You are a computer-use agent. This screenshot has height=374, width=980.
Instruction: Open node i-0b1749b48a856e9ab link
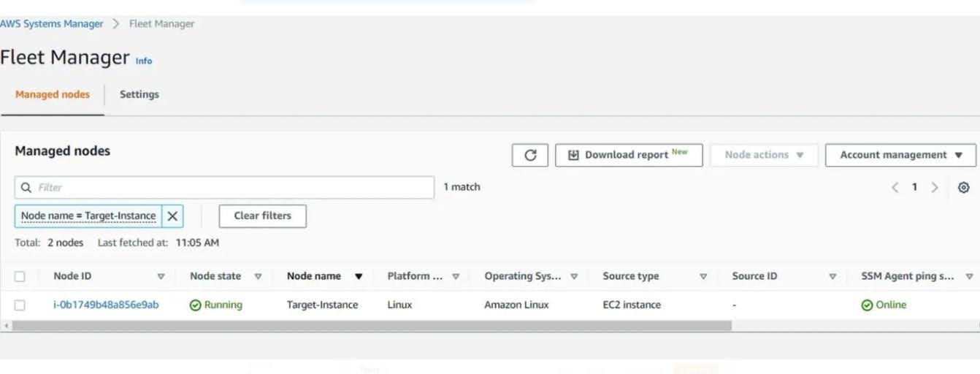click(106, 305)
